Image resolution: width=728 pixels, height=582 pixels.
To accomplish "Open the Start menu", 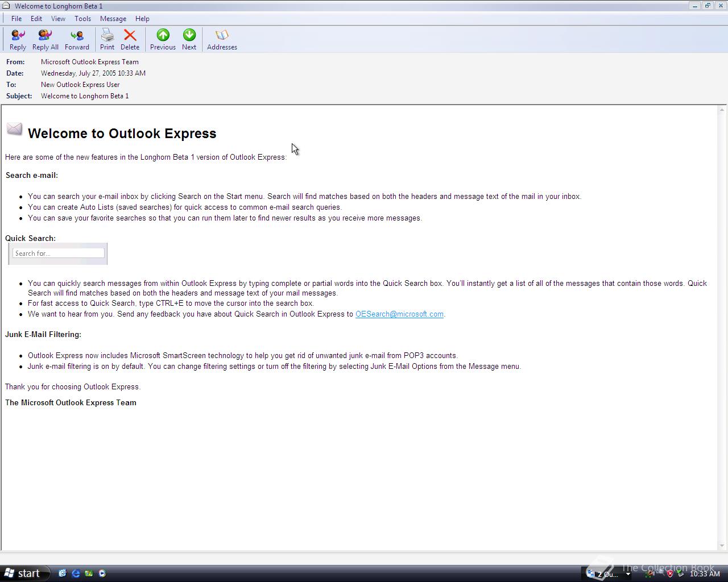I will click(x=24, y=573).
